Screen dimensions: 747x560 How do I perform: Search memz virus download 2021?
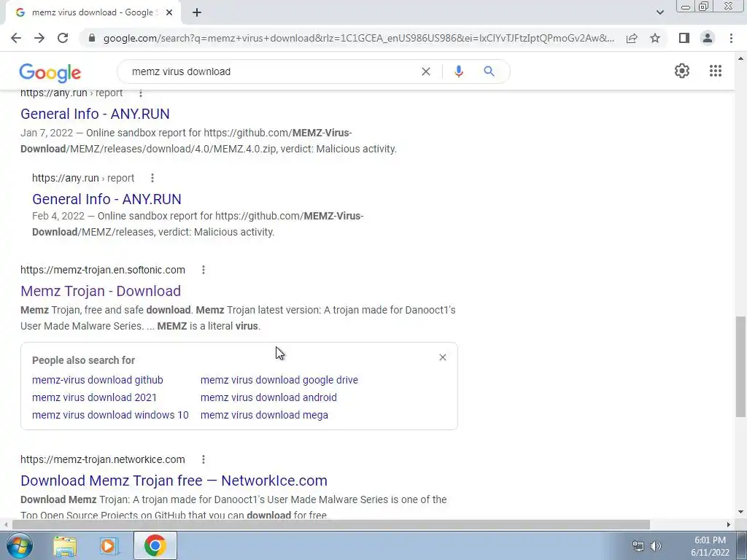(94, 397)
